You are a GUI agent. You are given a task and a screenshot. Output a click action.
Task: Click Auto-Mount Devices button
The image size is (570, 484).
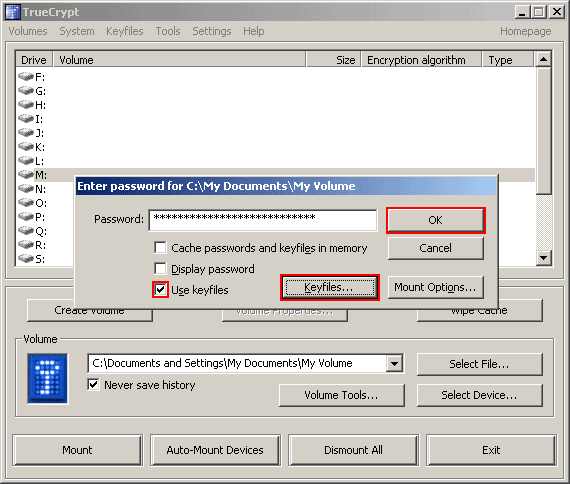point(215,450)
